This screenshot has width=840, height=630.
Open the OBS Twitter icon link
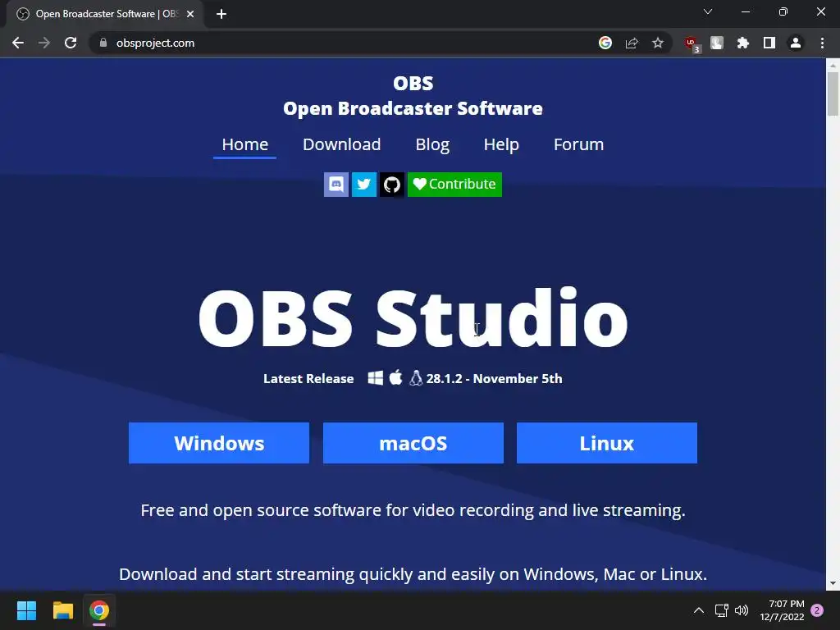(363, 185)
